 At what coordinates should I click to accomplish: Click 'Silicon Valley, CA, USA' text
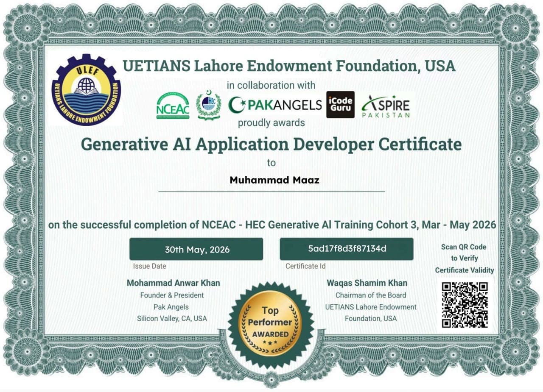172,318
